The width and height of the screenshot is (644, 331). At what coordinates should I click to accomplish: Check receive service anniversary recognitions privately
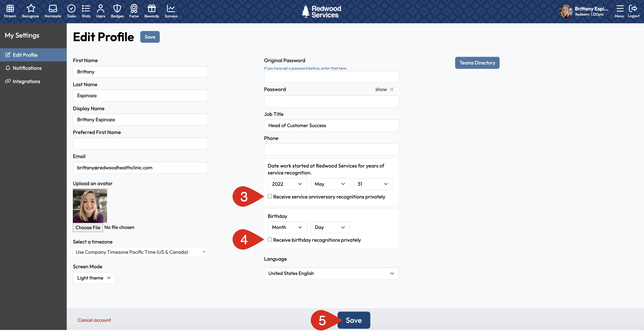(x=270, y=196)
